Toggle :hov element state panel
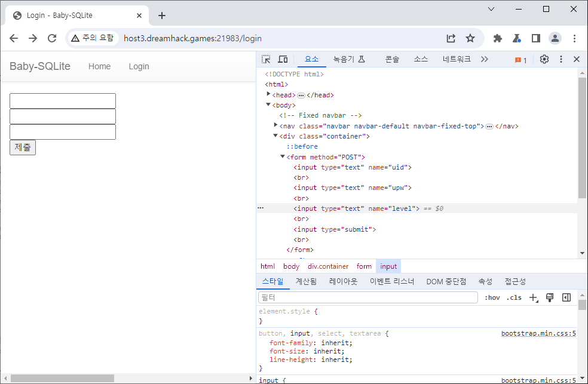This screenshot has height=384, width=588. (x=492, y=297)
